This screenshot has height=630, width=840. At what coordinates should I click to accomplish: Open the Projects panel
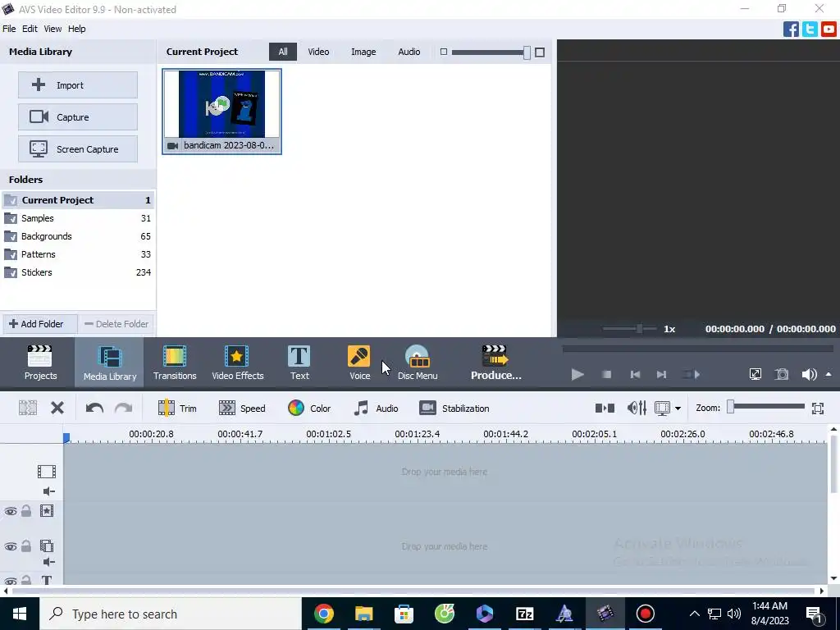tap(40, 363)
